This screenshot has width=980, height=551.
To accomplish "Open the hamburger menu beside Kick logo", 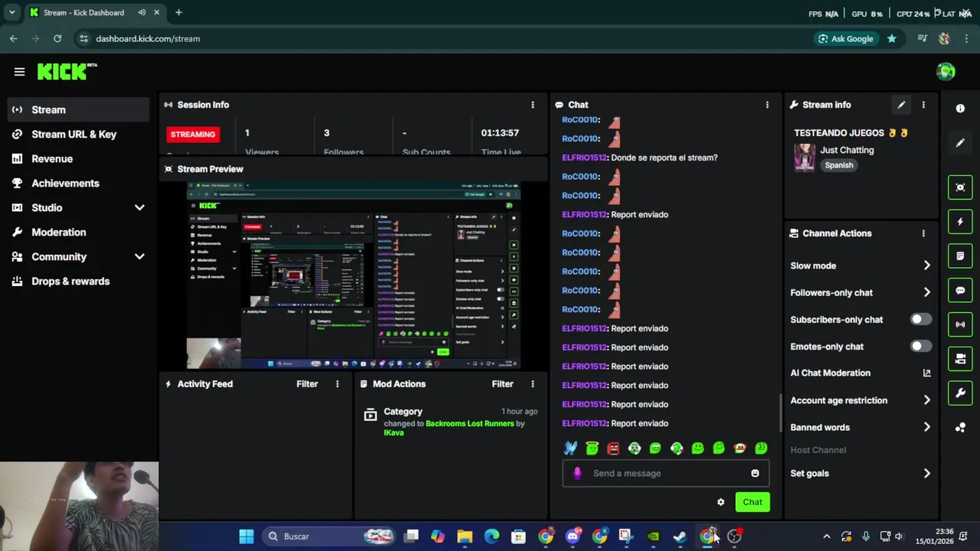I will pyautogui.click(x=19, y=72).
